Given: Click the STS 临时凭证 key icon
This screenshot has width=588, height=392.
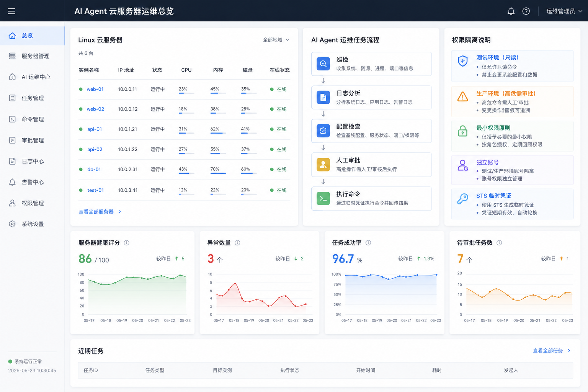Looking at the screenshot, I should [x=463, y=199].
